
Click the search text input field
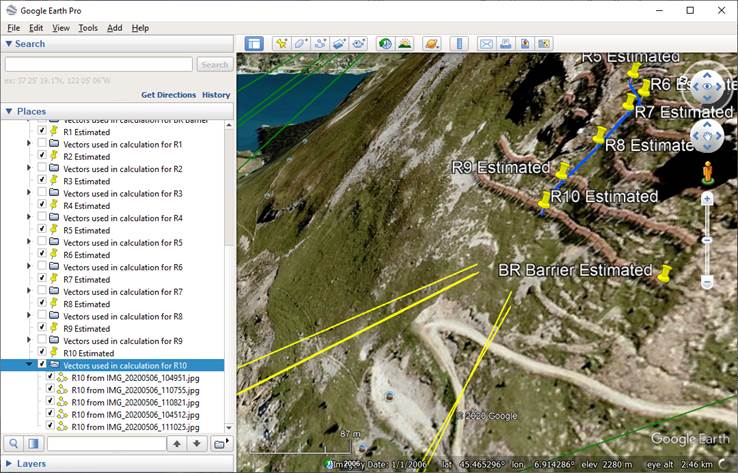coord(99,64)
